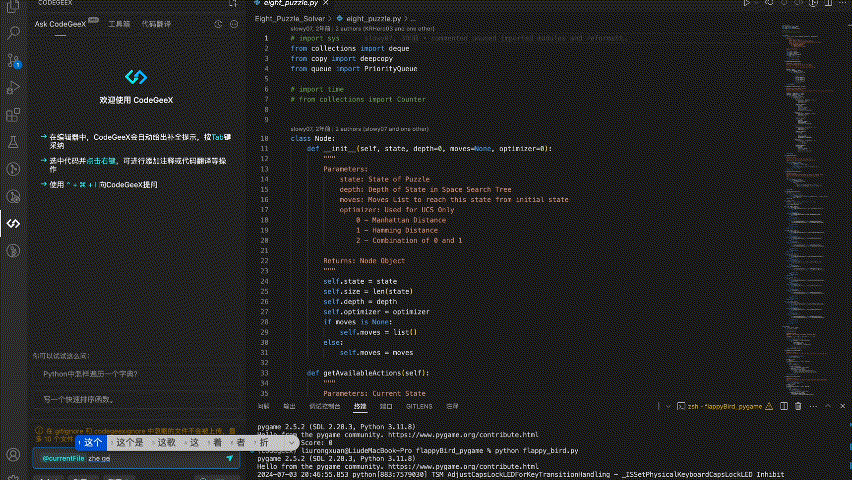Switch to the 工具箱 tab
852x480 pixels.
click(x=119, y=22)
